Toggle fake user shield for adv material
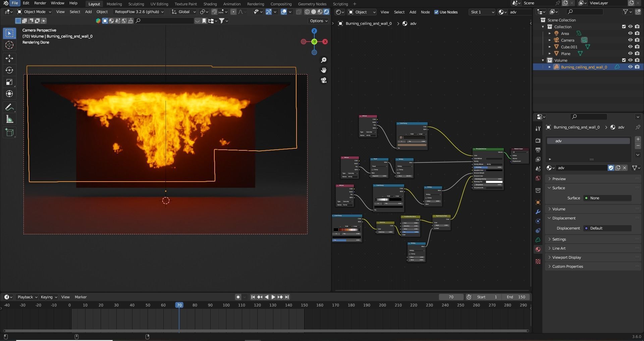This screenshot has height=341, width=644. (611, 168)
